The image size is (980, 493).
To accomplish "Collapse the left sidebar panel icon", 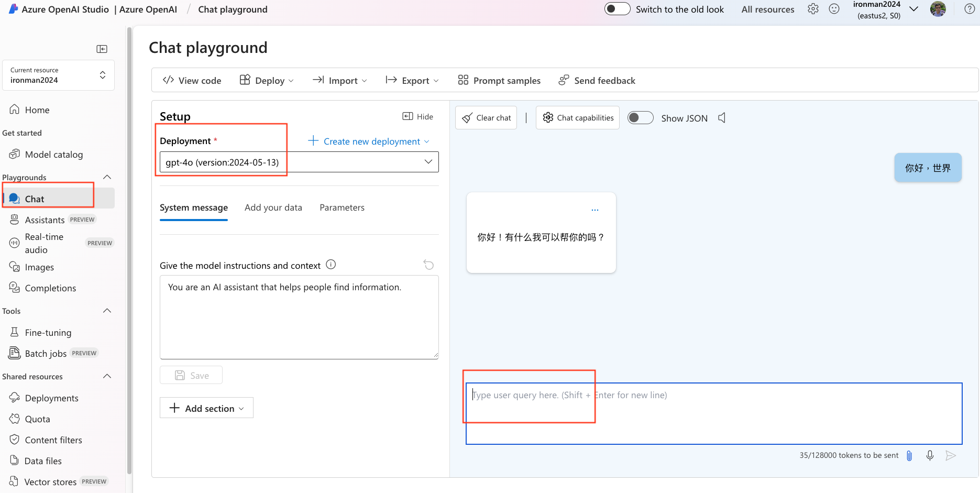I will 102,49.
